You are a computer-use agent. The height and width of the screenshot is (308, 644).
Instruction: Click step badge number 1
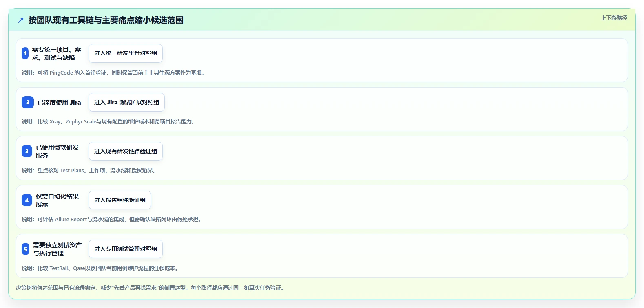tap(25, 53)
